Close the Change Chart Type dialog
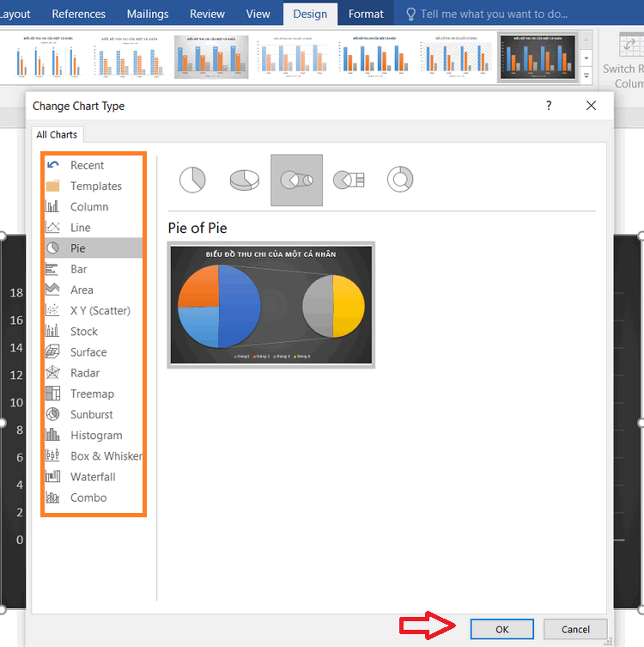 [592, 106]
